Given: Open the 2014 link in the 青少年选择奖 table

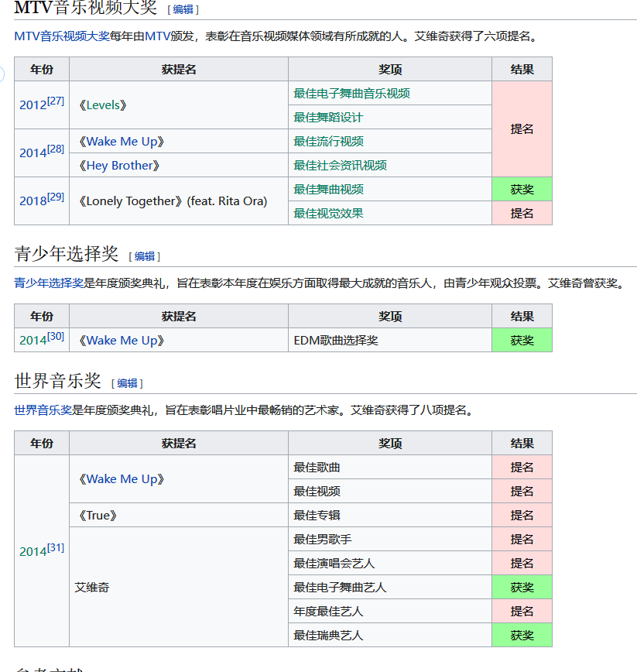Looking at the screenshot, I should pyautogui.click(x=33, y=341).
